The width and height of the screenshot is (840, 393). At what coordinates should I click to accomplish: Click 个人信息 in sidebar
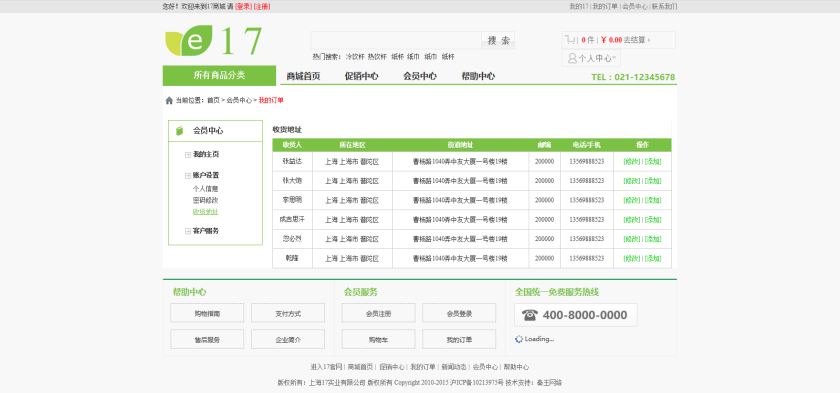point(205,189)
